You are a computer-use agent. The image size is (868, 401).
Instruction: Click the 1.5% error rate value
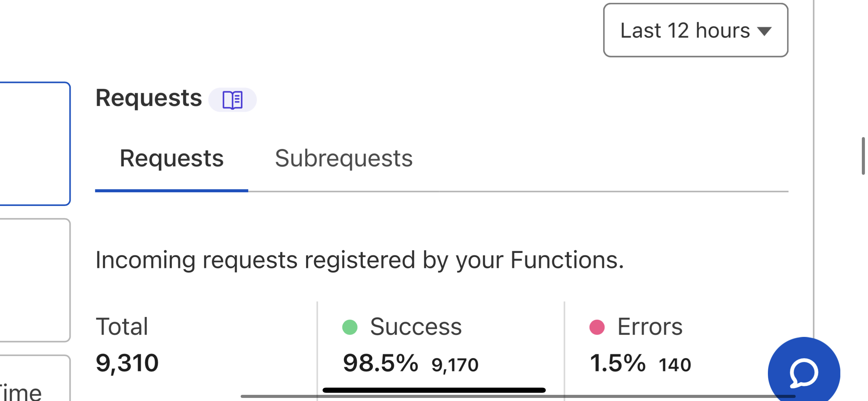point(617,363)
